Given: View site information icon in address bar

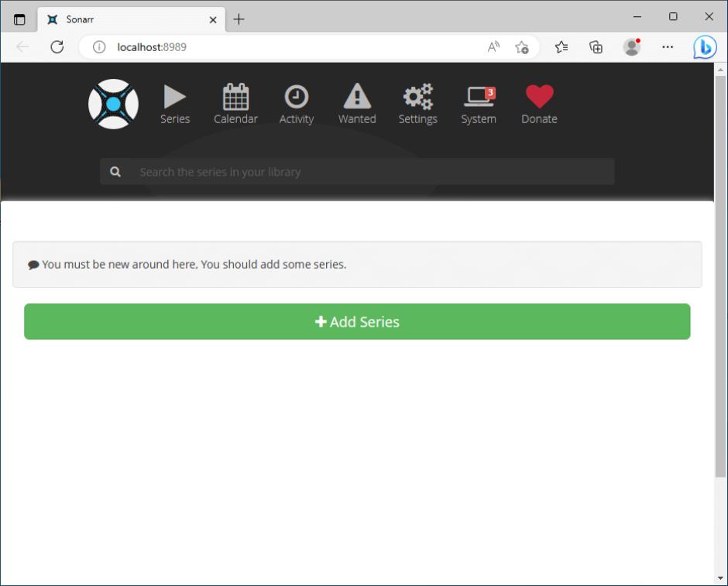Looking at the screenshot, I should (99, 47).
